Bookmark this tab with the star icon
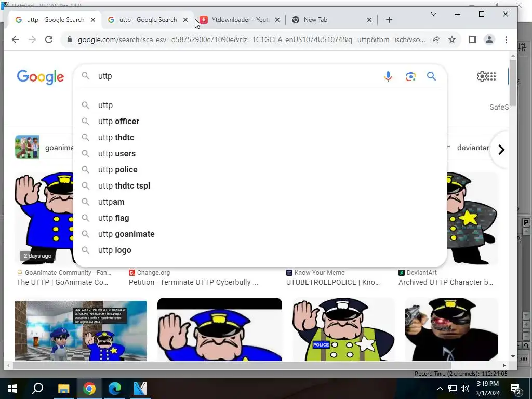This screenshot has height=399, width=532. [x=452, y=39]
